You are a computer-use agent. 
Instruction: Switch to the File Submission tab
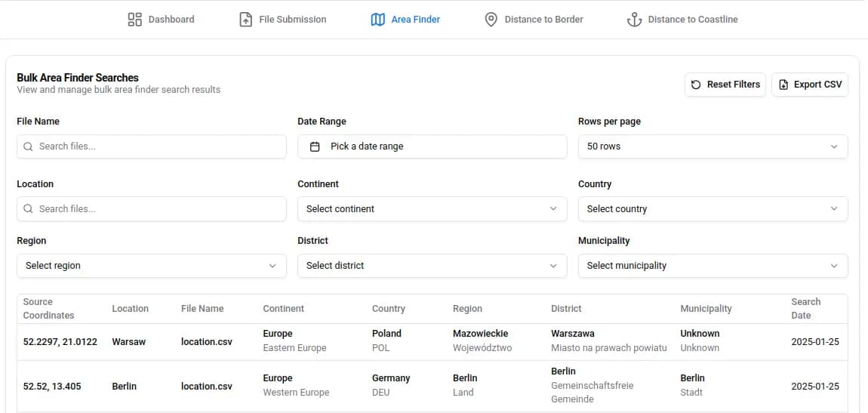[292, 20]
